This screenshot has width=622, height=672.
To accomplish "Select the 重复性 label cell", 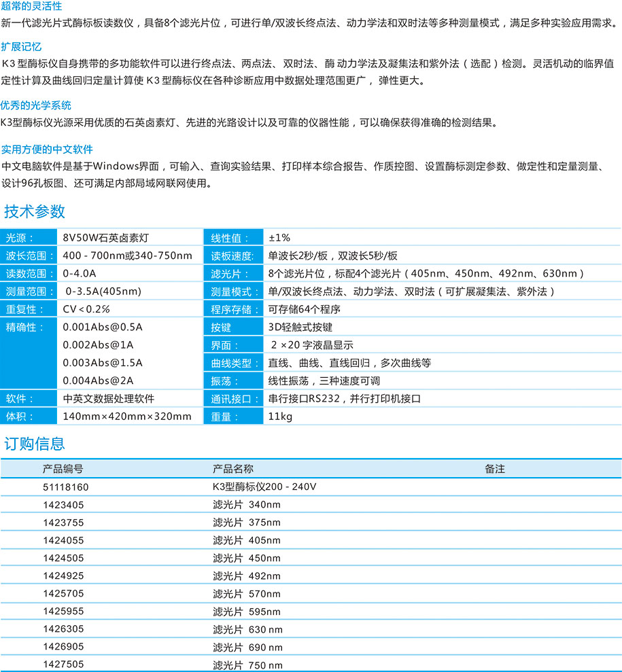I will tap(29, 309).
